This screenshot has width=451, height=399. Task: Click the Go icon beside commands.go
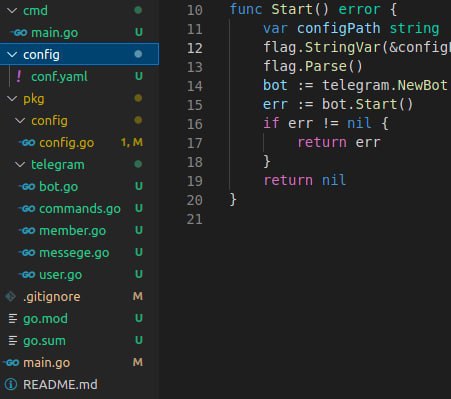click(27, 209)
